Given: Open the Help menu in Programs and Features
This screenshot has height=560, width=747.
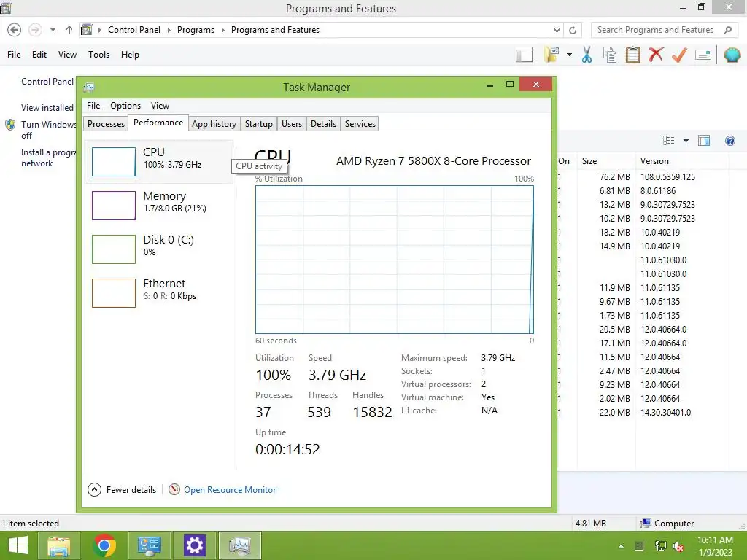Looking at the screenshot, I should [x=130, y=55].
